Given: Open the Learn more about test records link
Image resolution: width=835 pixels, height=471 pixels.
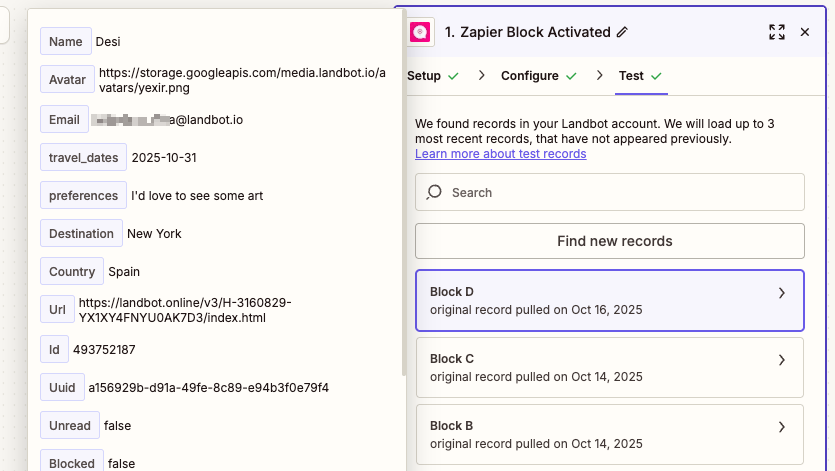Looking at the screenshot, I should coord(501,154).
